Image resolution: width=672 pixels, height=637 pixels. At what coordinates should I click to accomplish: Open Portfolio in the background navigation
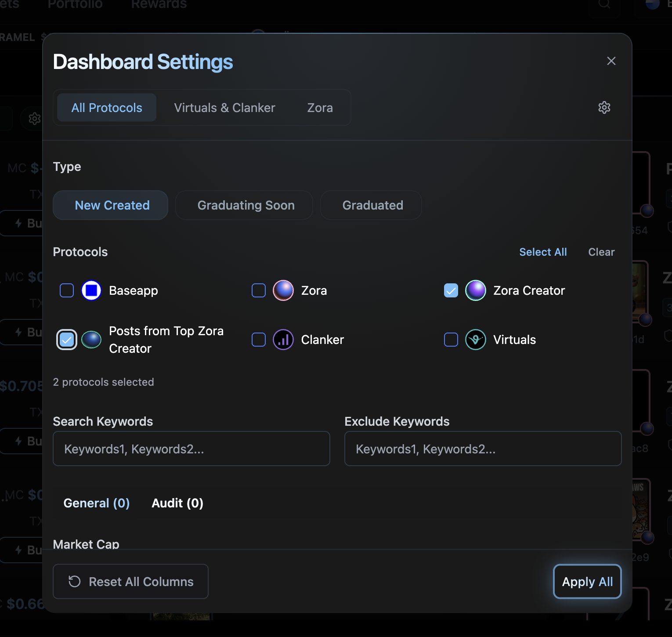coord(75,4)
